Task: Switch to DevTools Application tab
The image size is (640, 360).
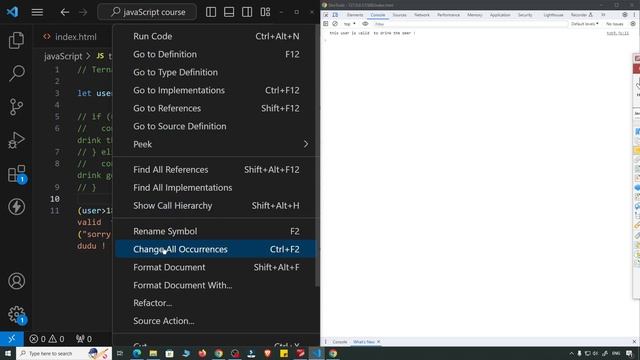Action: pyautogui.click(x=500, y=15)
